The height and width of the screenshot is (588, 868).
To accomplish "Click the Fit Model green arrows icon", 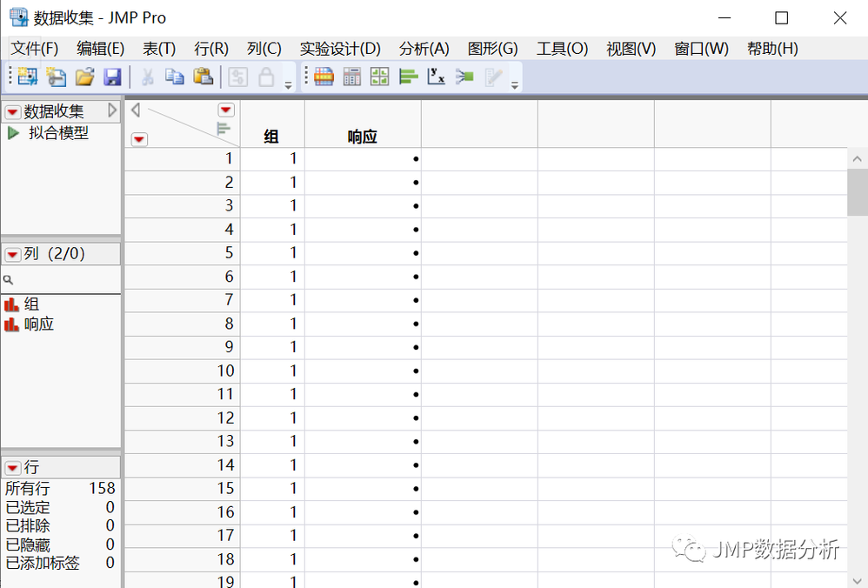I will 464,77.
